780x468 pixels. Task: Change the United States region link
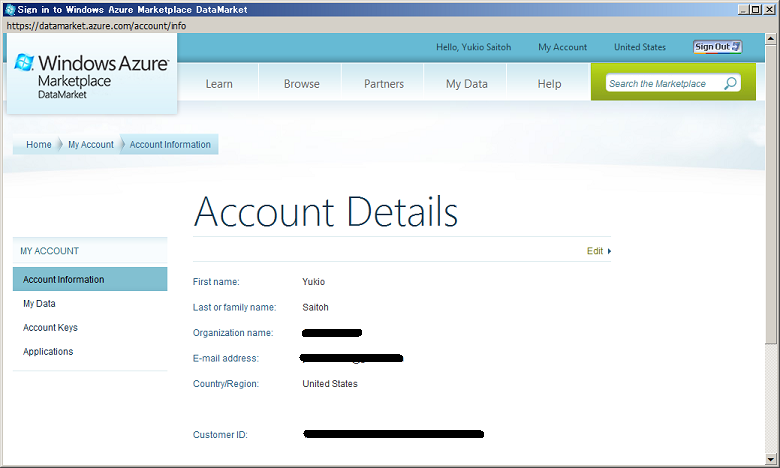(x=639, y=47)
